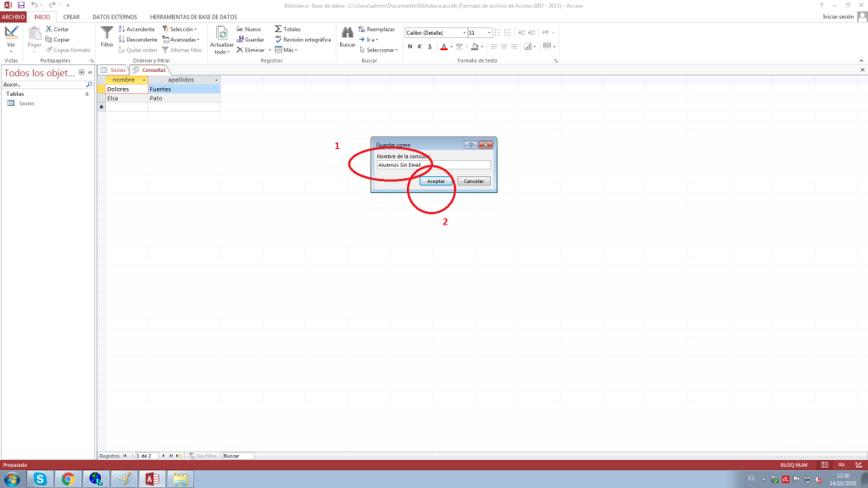The image size is (868, 488).
Task: Switch to the CREAR ribbon tab
Action: click(x=71, y=16)
